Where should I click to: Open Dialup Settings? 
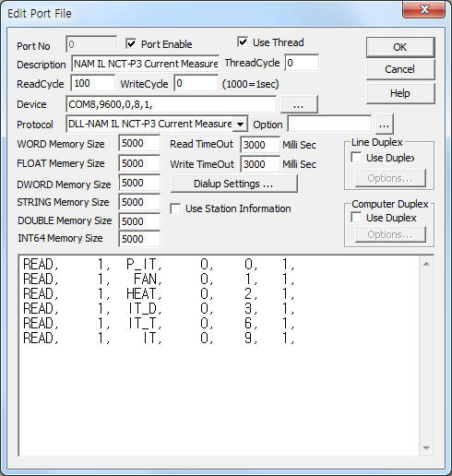click(x=233, y=184)
